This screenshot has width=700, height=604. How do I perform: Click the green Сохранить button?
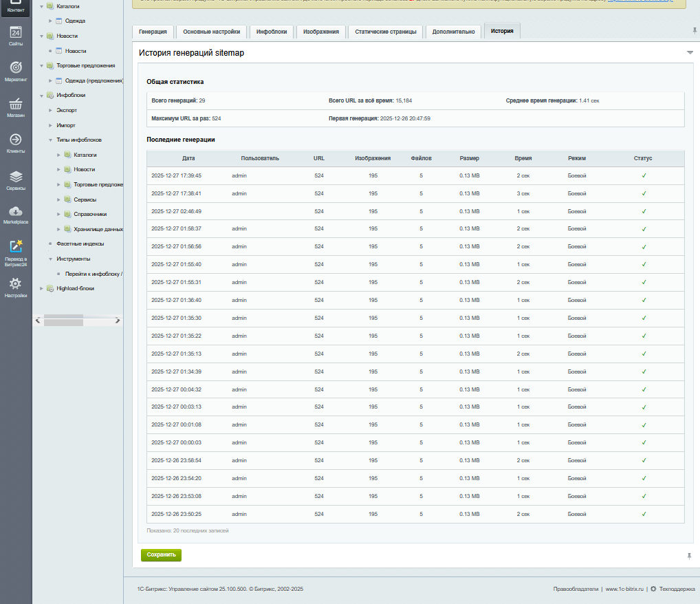[161, 554]
